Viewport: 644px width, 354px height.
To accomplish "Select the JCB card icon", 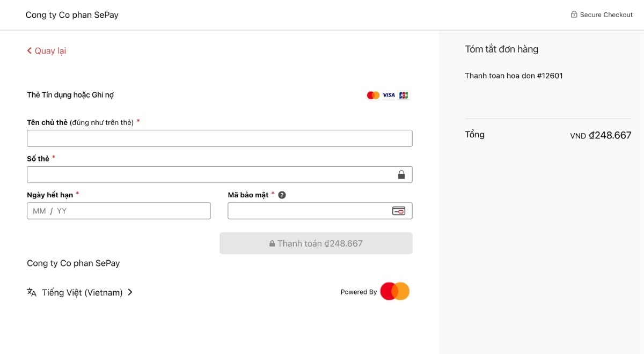I will 403,95.
